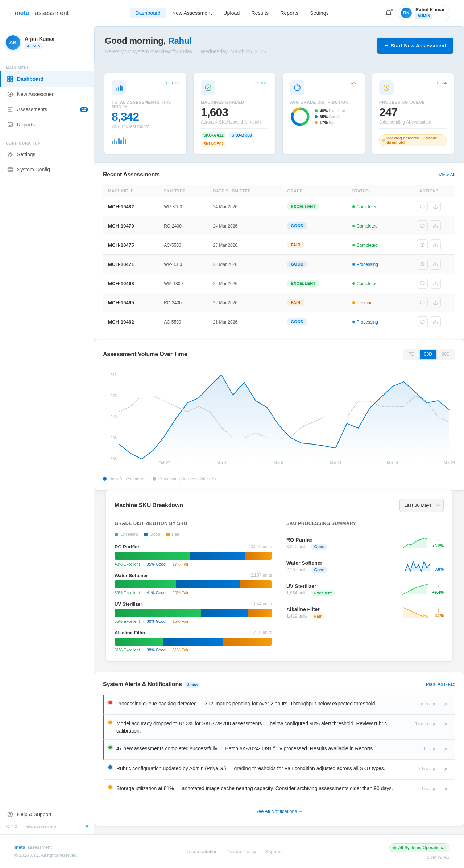The image size is (464, 868).
Task: Open Reports in top navigation
Action: coord(289,13)
